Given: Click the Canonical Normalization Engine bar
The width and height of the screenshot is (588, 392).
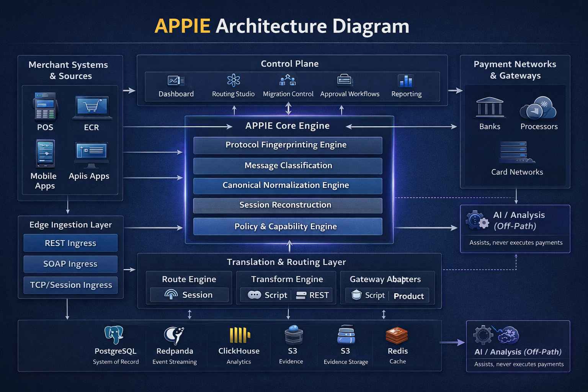Looking at the screenshot, I should [287, 186].
